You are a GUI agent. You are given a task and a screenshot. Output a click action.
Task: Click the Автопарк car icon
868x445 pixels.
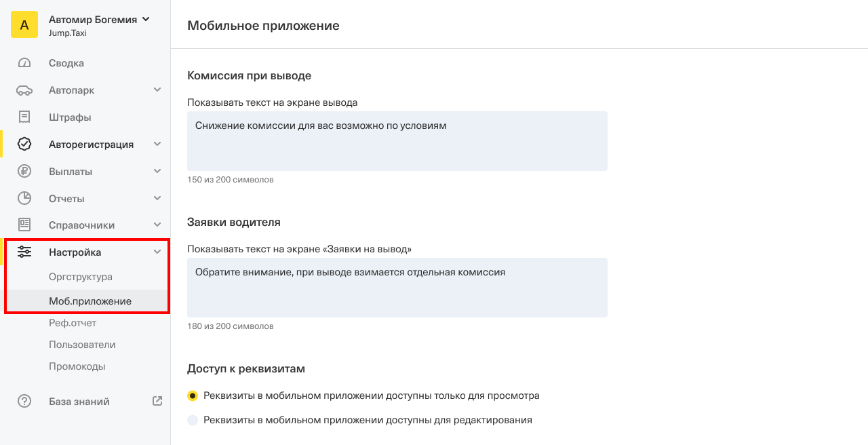tap(24, 90)
